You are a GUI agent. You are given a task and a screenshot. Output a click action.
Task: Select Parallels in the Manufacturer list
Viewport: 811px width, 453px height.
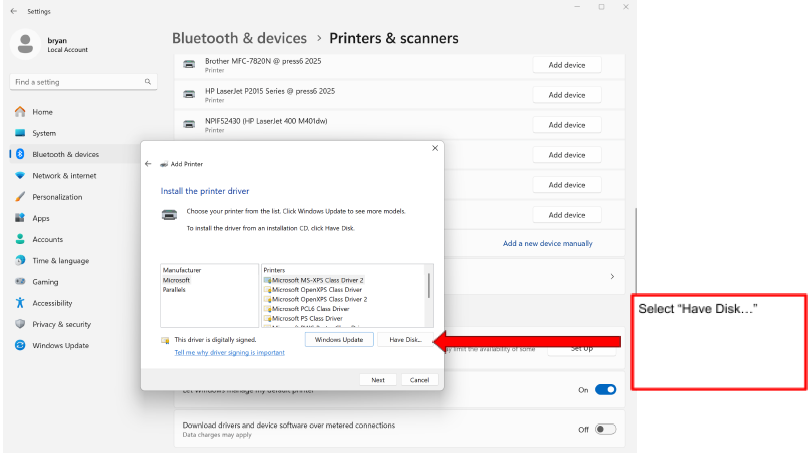pos(174,290)
